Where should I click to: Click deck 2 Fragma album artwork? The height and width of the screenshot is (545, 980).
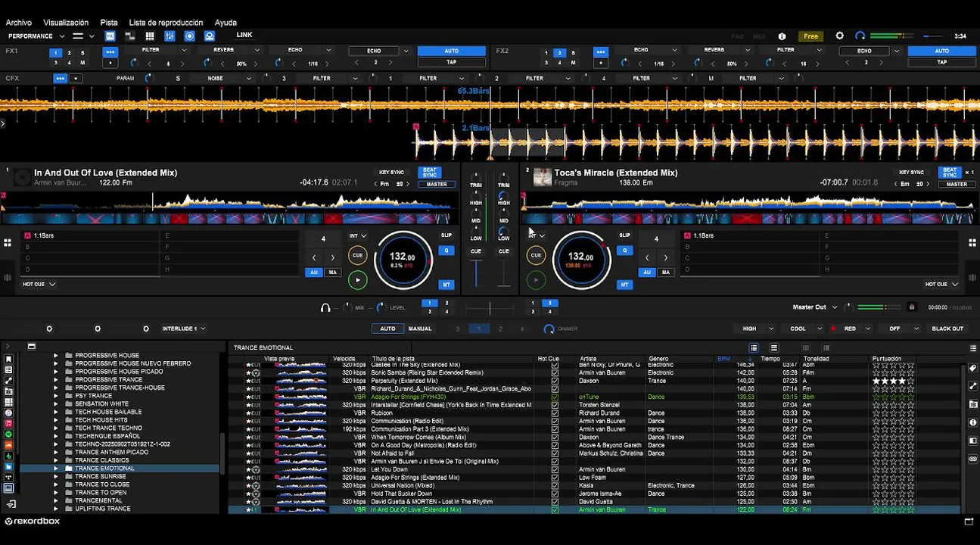pyautogui.click(x=542, y=177)
